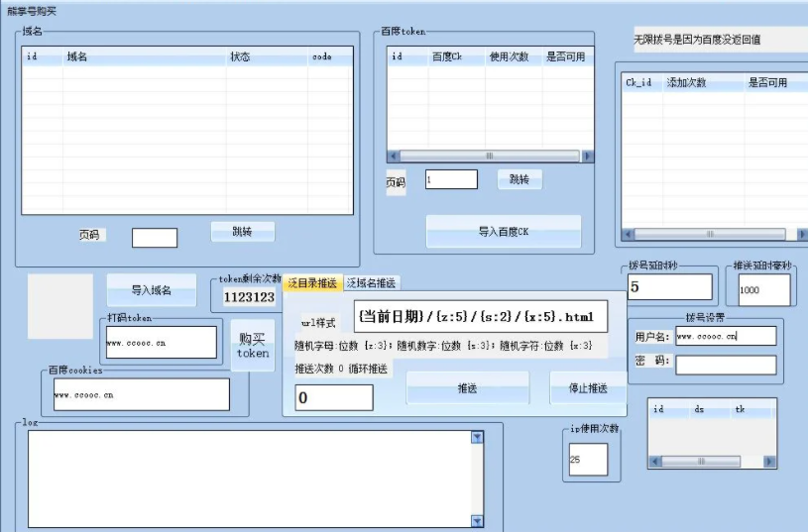Click the log text area
The width and height of the screenshot is (808, 532).
(x=250, y=479)
